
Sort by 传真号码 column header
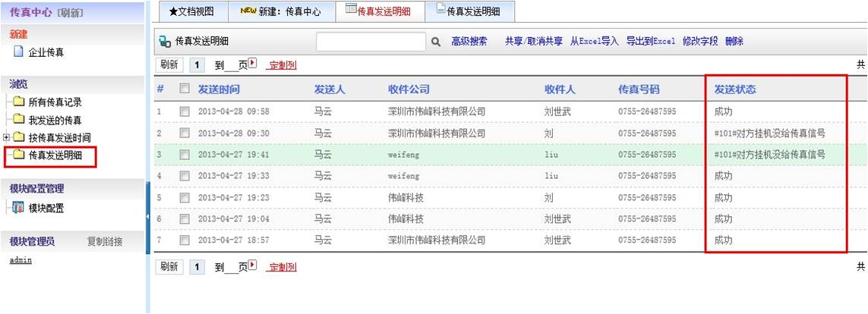(639, 89)
